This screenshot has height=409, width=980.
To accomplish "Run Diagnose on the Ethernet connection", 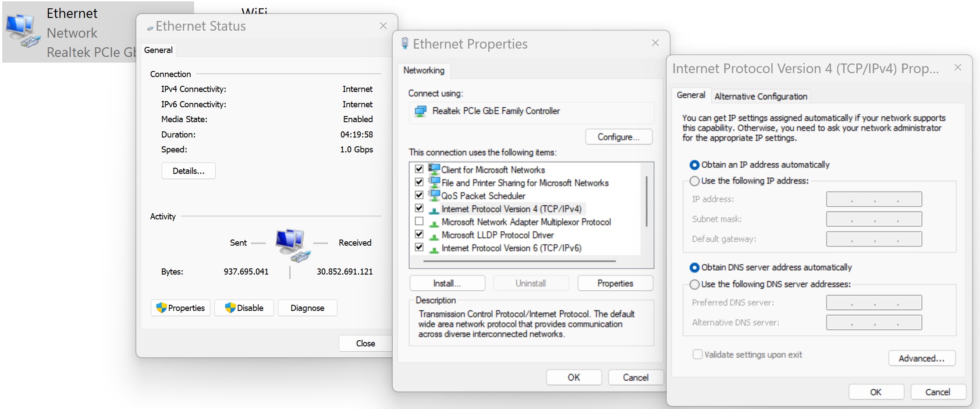I will (x=307, y=308).
